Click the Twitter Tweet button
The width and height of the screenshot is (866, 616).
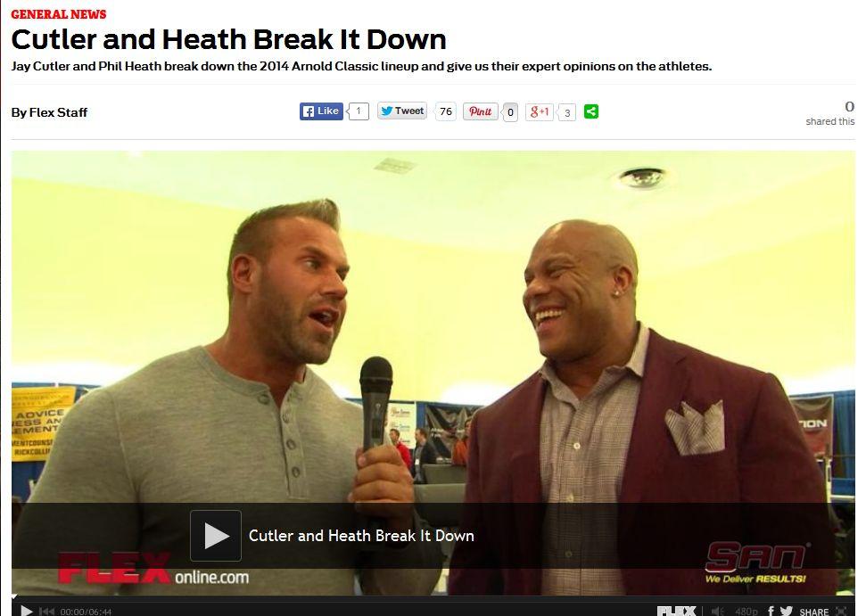click(x=402, y=111)
